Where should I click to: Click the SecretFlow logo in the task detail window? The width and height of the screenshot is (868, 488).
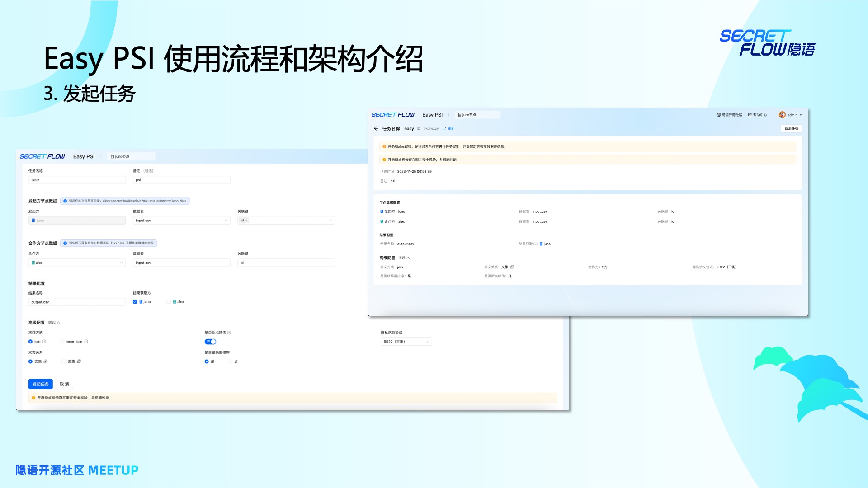tap(393, 115)
